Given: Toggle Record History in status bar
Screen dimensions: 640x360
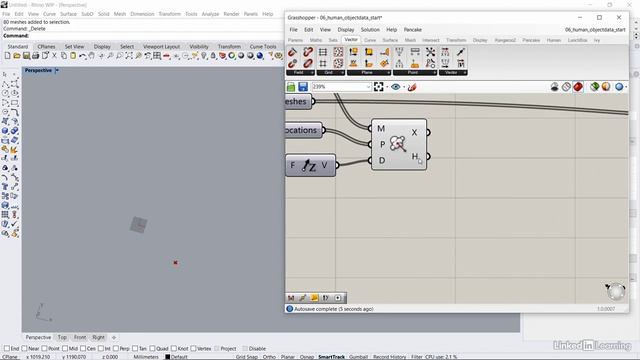Looking at the screenshot, I should (x=390, y=357).
